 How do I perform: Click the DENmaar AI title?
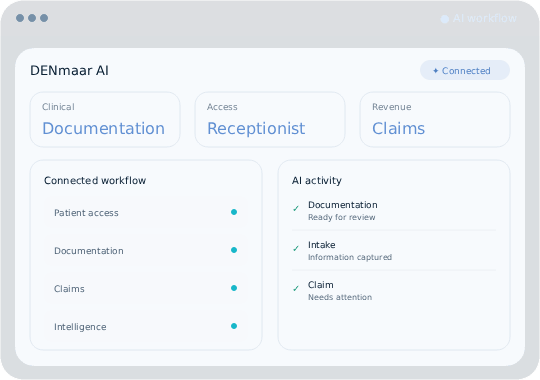tap(69, 70)
